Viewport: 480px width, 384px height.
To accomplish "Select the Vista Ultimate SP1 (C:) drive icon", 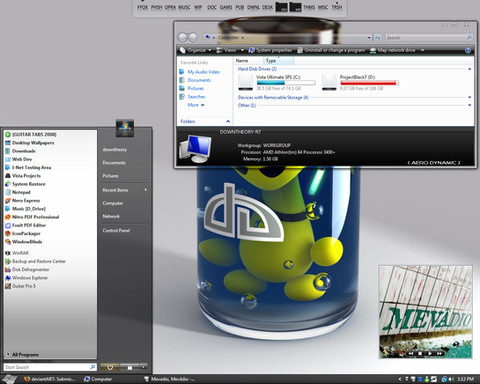I will (x=246, y=82).
